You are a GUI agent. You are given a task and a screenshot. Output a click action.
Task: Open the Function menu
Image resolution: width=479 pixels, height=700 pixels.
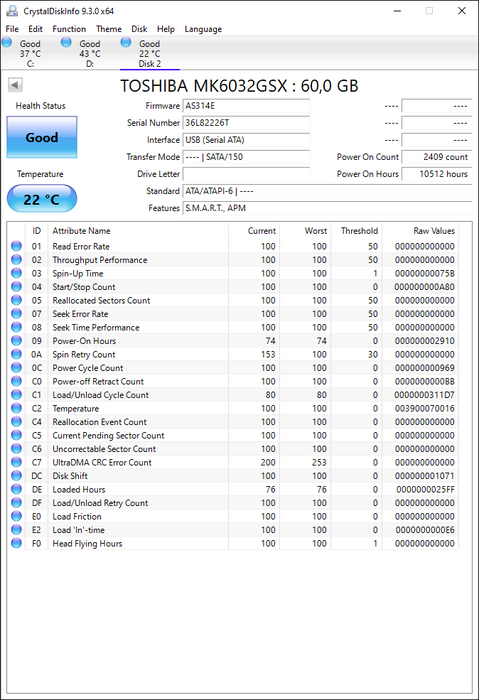pos(69,29)
